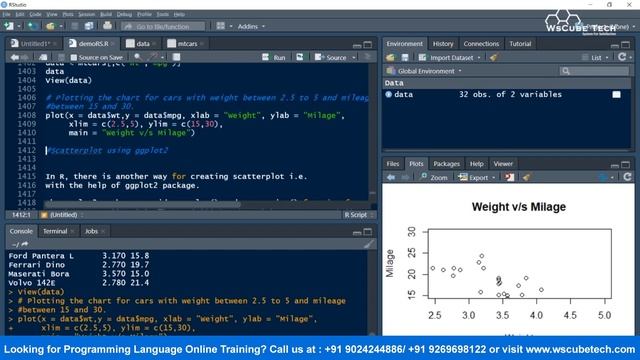Refresh the Environment pane
Image resolution: width=640 pixels, height=360 pixels.
pos(622,57)
